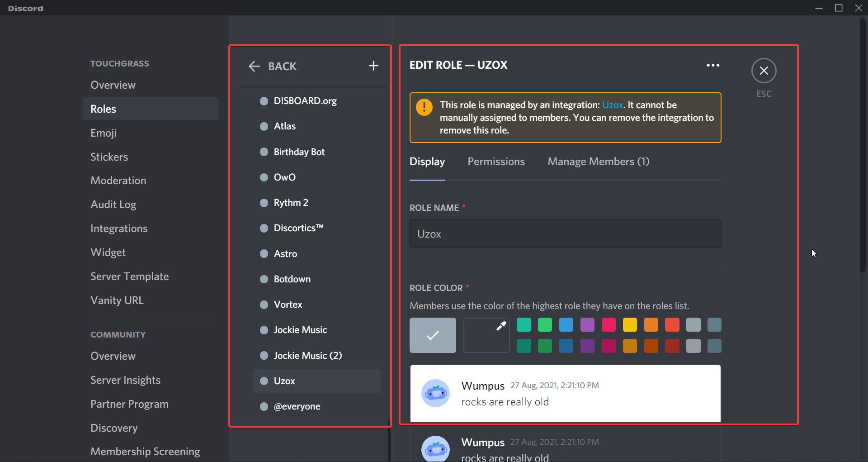
Task: Switch to the Permissions tab
Action: [496, 162]
